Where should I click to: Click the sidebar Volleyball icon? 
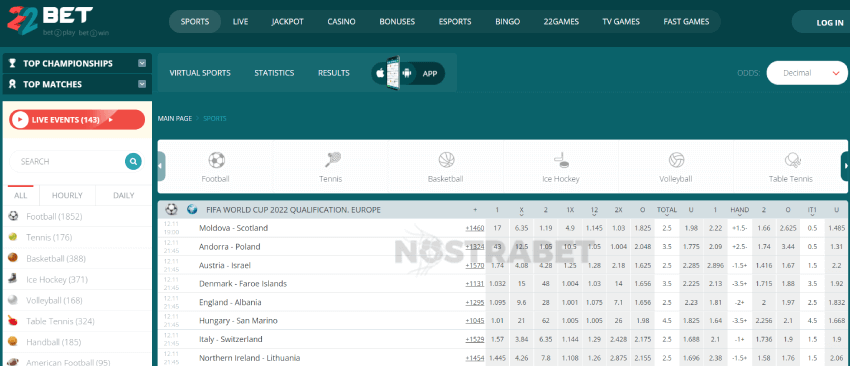tap(14, 300)
